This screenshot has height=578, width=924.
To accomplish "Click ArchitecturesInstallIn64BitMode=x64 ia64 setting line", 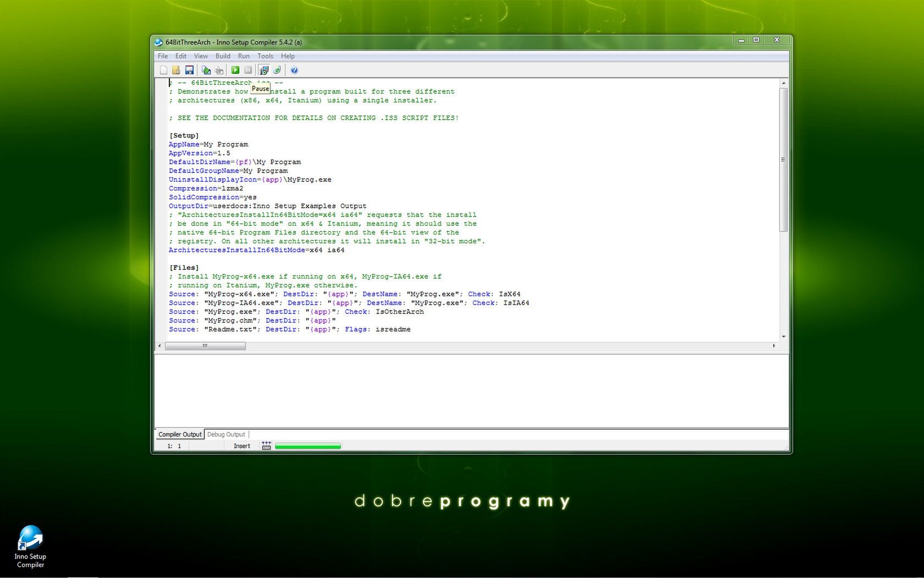I will pyautogui.click(x=257, y=250).
